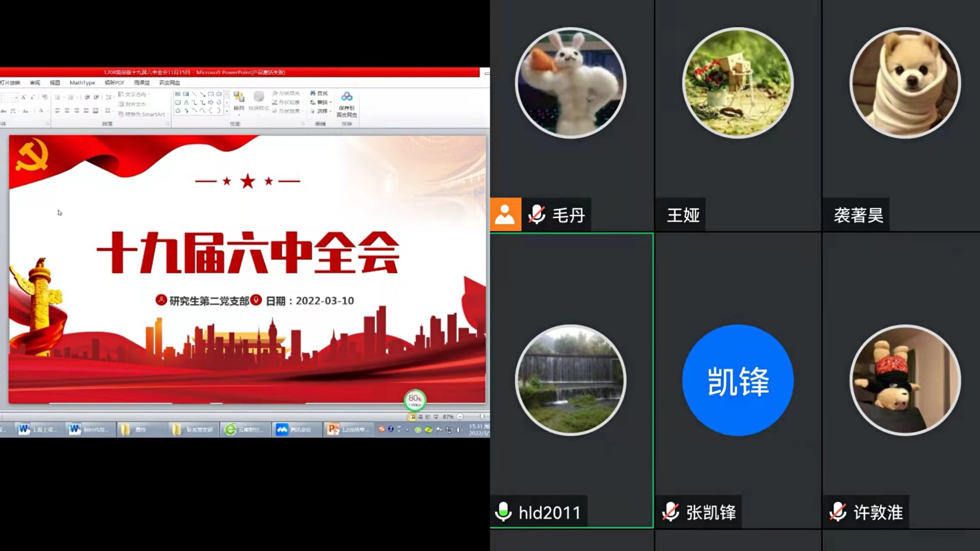The height and width of the screenshot is (551, 980).
Task: Expand the shapes gallery more arrow
Action: tap(227, 111)
